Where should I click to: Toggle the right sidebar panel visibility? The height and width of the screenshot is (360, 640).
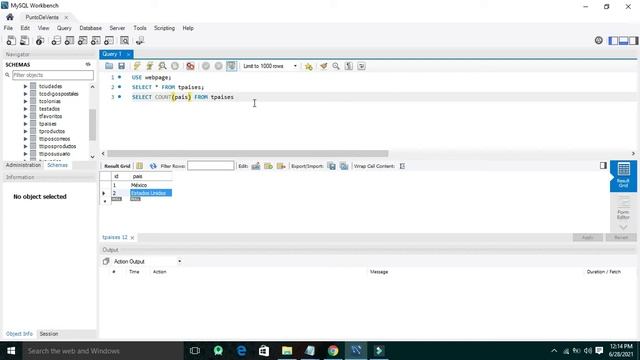click(x=633, y=40)
